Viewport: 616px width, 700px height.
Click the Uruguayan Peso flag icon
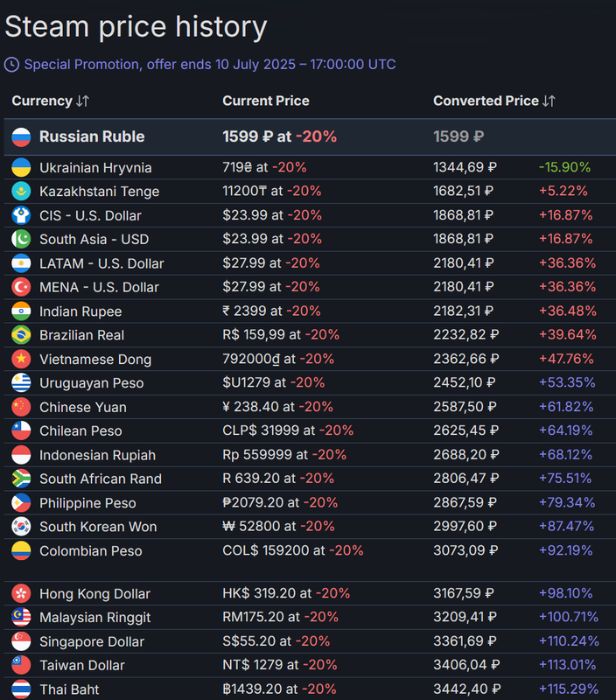(x=21, y=382)
